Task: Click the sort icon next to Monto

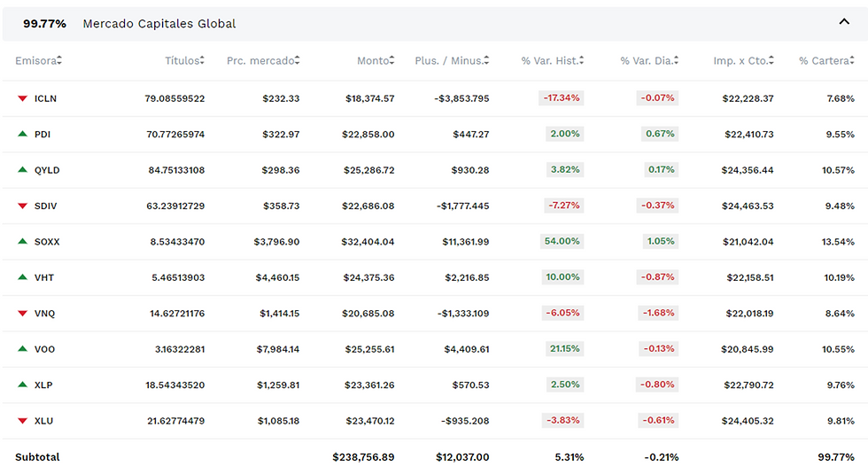Action: pos(392,61)
